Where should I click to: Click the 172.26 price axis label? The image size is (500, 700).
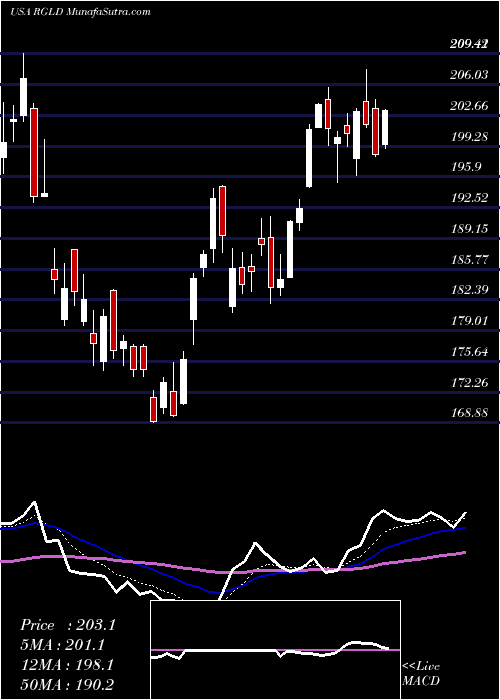[x=469, y=383]
